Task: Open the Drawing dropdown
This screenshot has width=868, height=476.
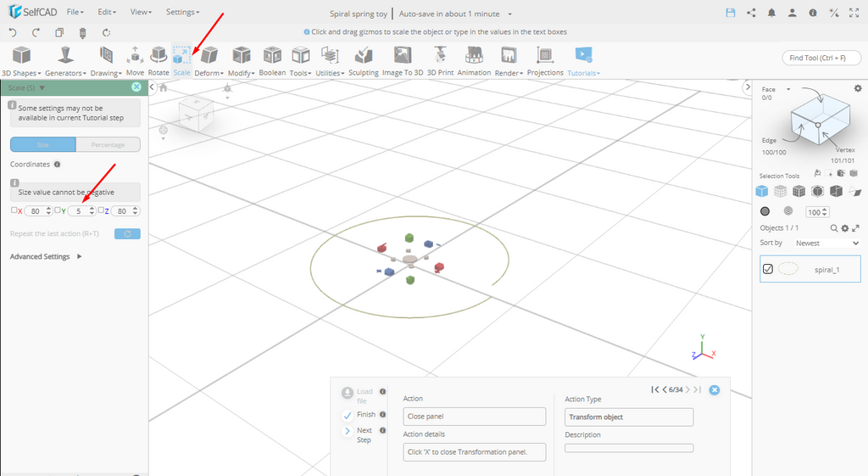Action: pyautogui.click(x=106, y=61)
